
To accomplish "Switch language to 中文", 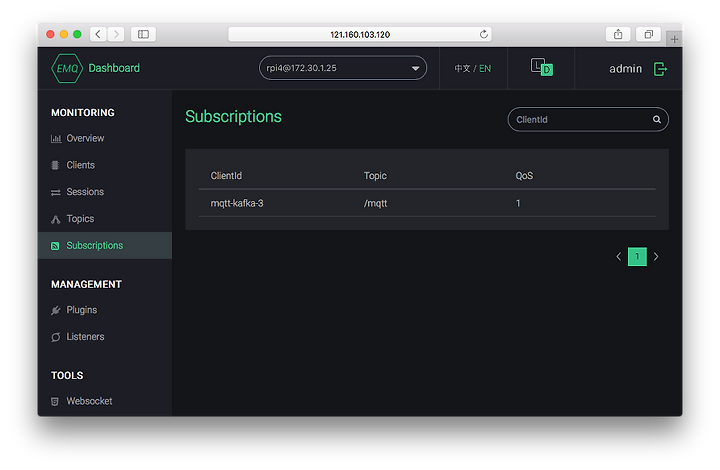I will [x=462, y=68].
